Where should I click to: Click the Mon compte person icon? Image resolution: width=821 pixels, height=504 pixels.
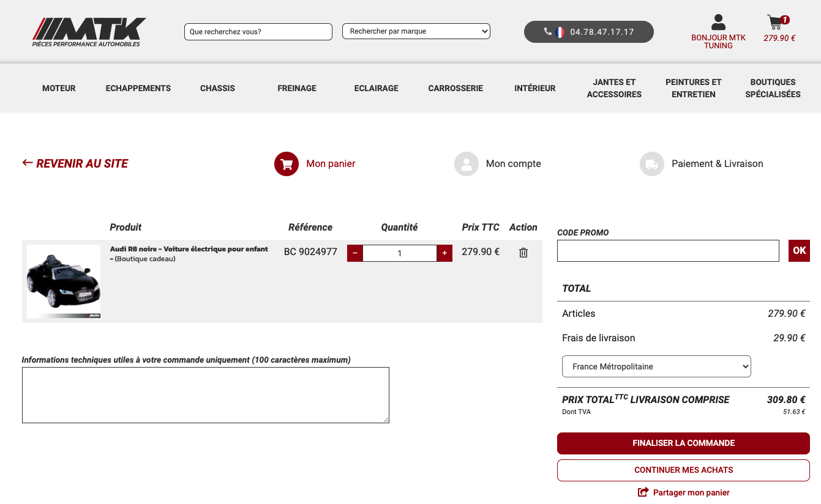(467, 164)
